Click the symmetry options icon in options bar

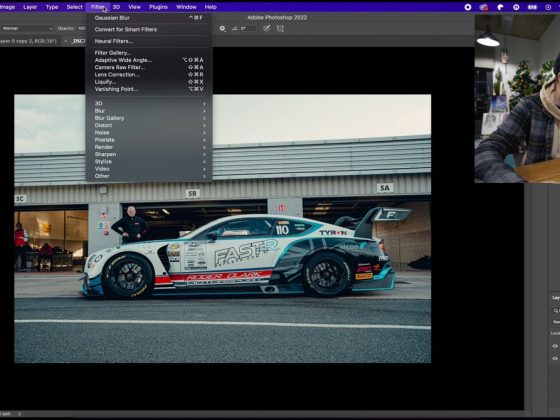[280, 28]
